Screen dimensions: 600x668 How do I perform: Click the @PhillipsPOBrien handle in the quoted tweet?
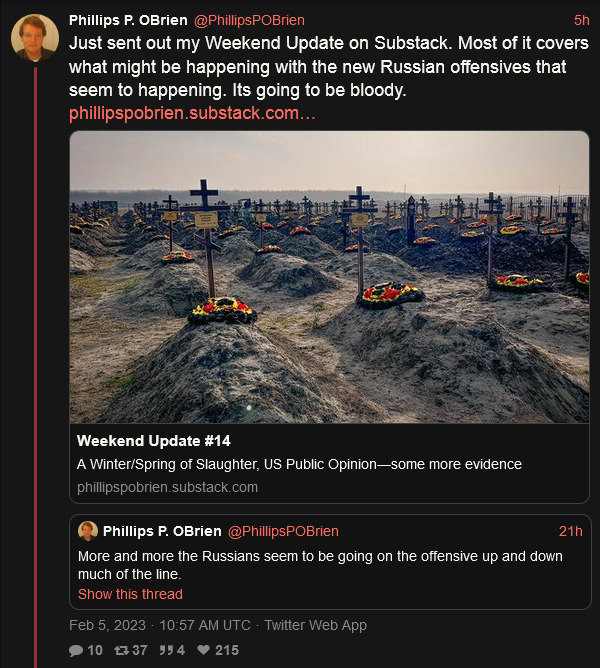point(283,531)
